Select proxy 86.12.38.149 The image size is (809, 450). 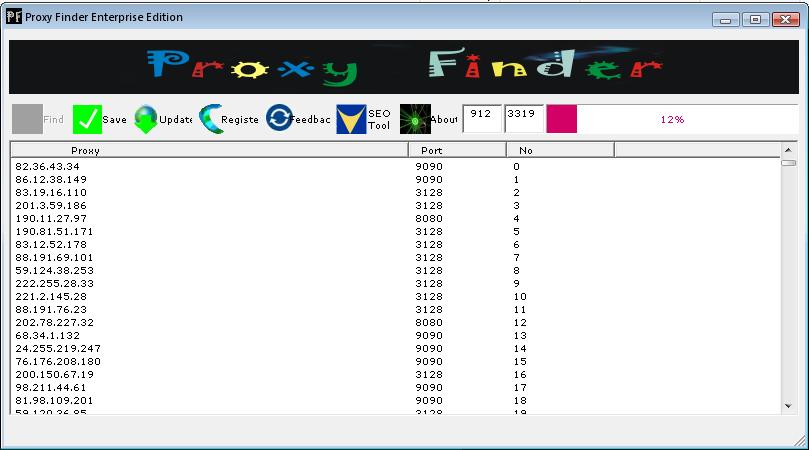(51, 180)
